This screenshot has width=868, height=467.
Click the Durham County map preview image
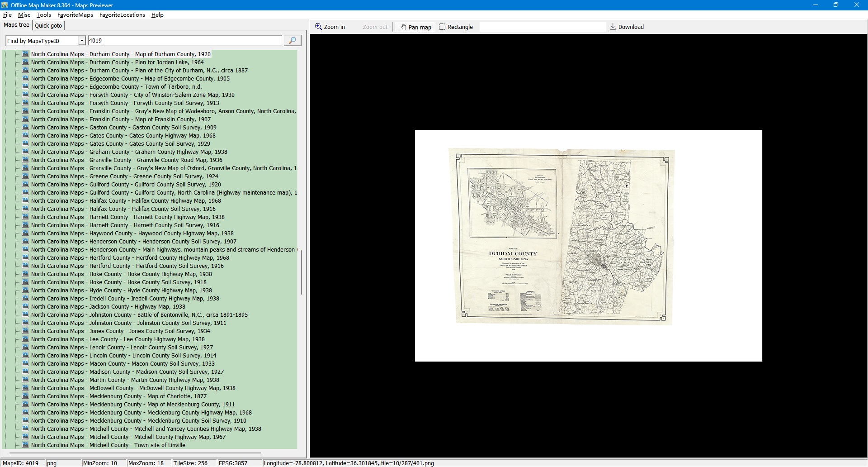pyautogui.click(x=561, y=236)
